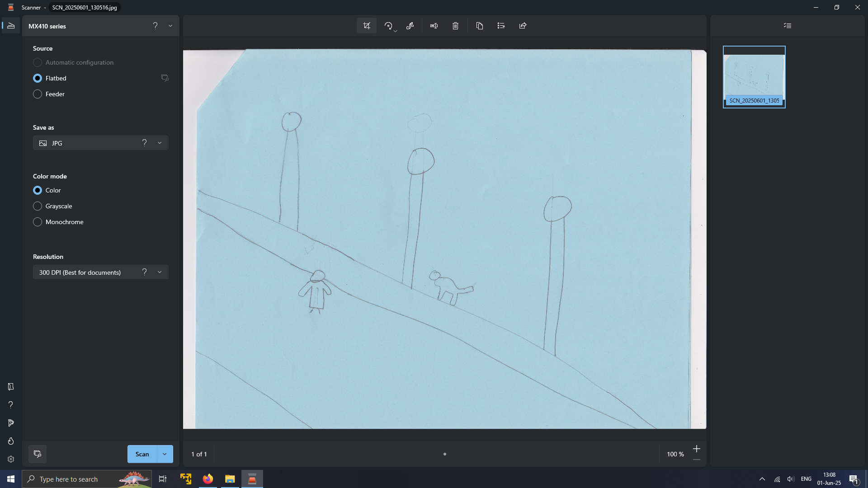Click the Rotate image icon
868x488 pixels.
click(388, 26)
